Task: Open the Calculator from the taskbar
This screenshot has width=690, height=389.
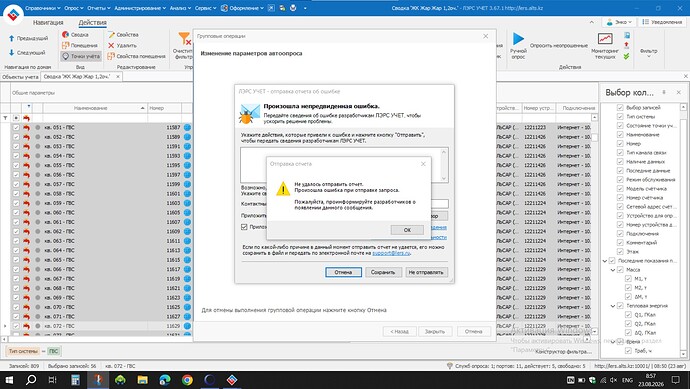Action: click(x=75, y=380)
